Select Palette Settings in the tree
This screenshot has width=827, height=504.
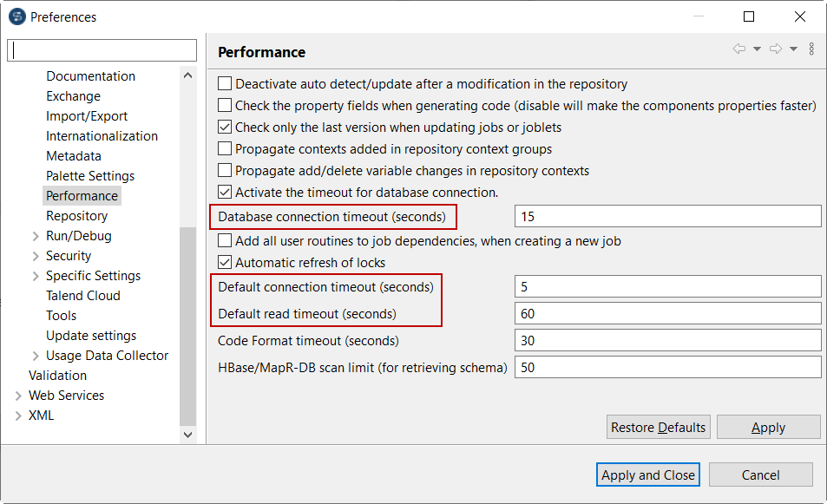[90, 176]
